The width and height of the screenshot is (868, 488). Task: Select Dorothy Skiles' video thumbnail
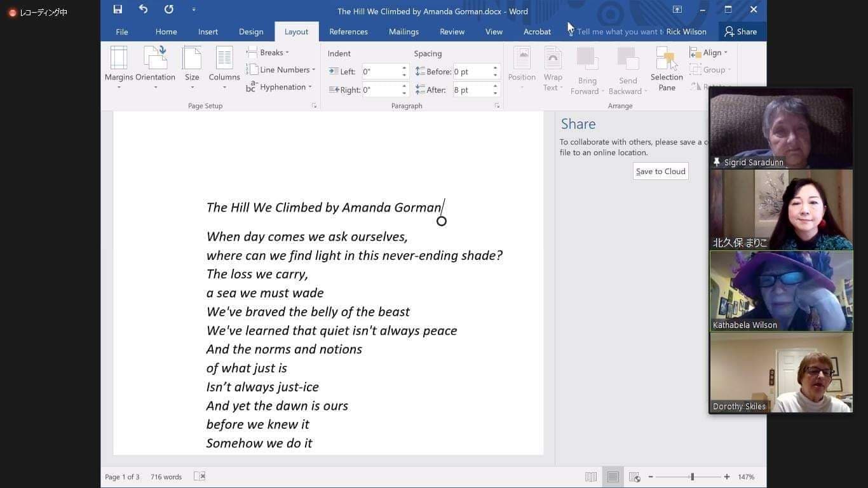pyautogui.click(x=781, y=372)
